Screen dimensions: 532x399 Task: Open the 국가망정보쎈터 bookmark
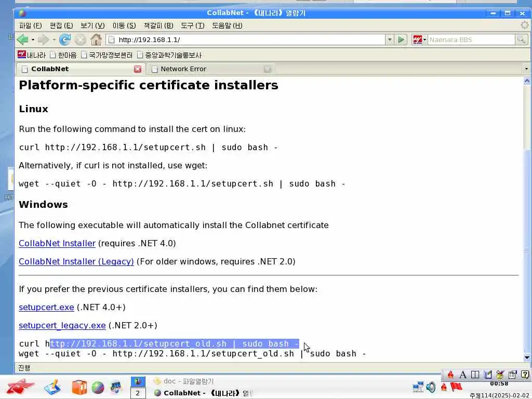pyautogui.click(x=107, y=55)
